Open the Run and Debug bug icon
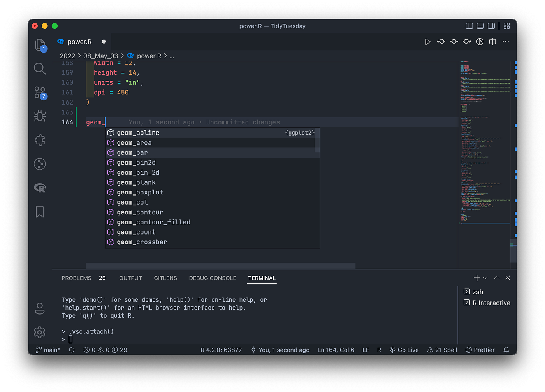Screen dimensions: 545x392 40,116
